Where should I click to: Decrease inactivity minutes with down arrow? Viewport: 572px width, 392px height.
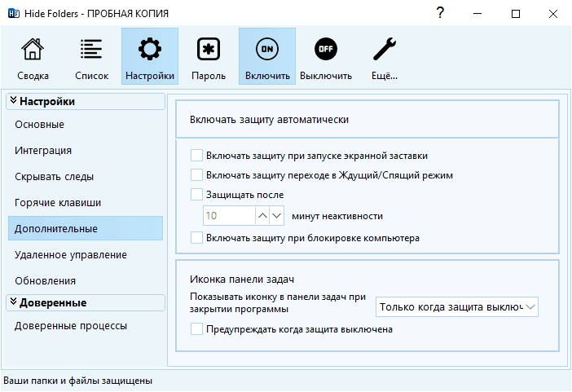click(x=277, y=216)
